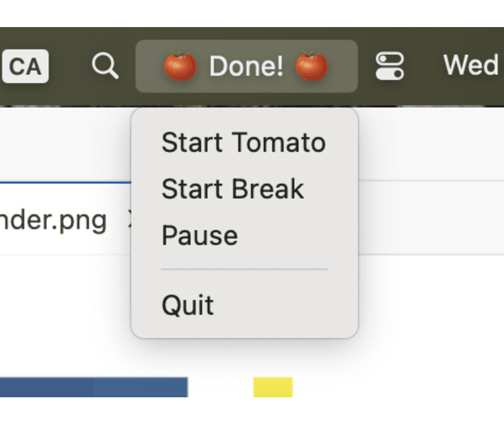Close the nder.png tab

(130, 219)
